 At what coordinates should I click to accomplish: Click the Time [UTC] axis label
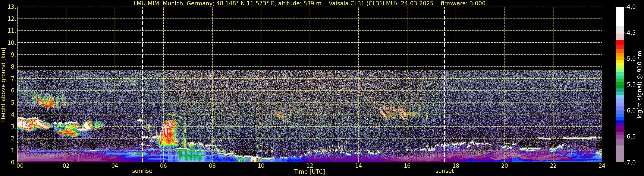[x=310, y=172]
